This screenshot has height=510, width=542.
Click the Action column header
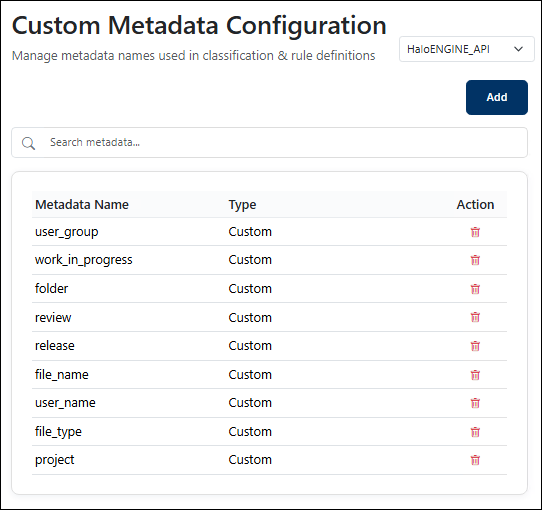(x=475, y=205)
